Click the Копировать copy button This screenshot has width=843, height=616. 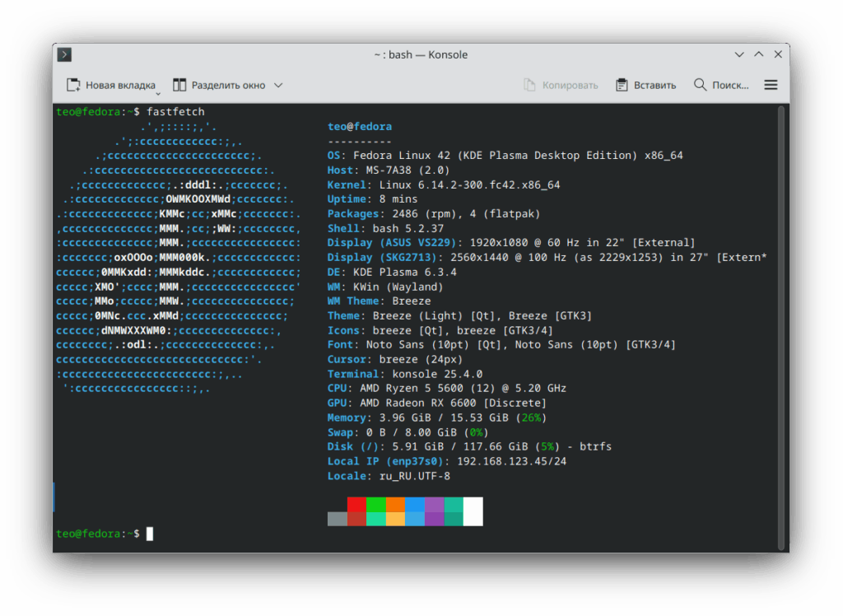click(561, 85)
